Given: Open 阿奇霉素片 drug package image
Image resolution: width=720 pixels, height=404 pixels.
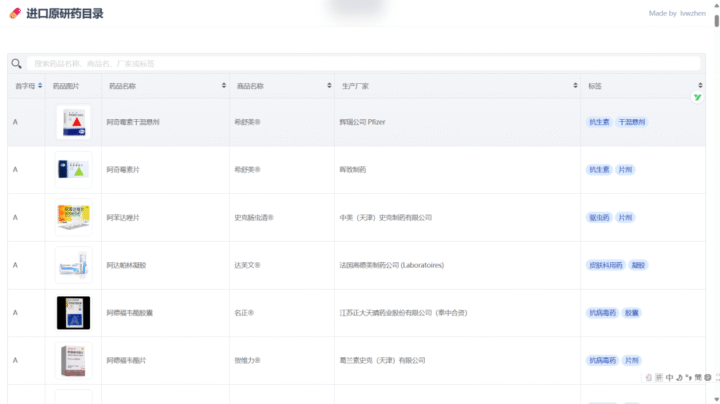Looking at the screenshot, I should (x=73, y=170).
